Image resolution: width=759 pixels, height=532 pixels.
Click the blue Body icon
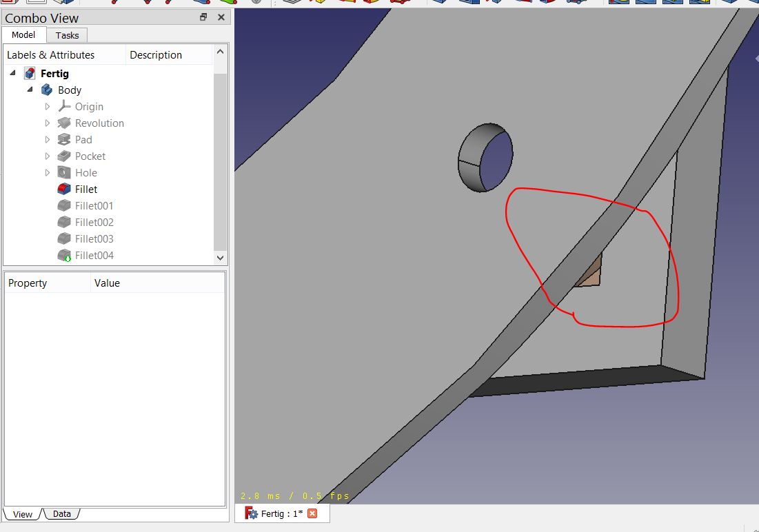(x=47, y=90)
